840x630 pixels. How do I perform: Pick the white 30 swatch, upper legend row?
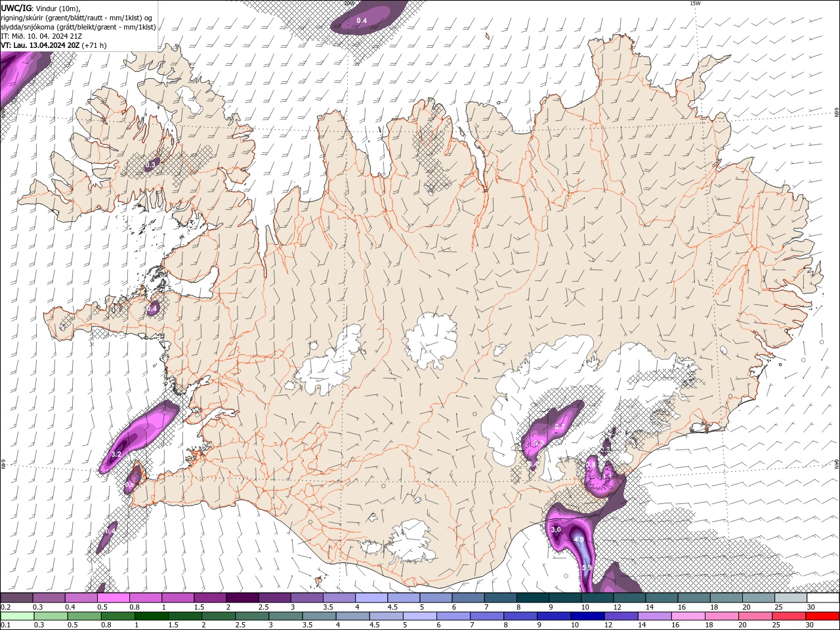point(824,598)
